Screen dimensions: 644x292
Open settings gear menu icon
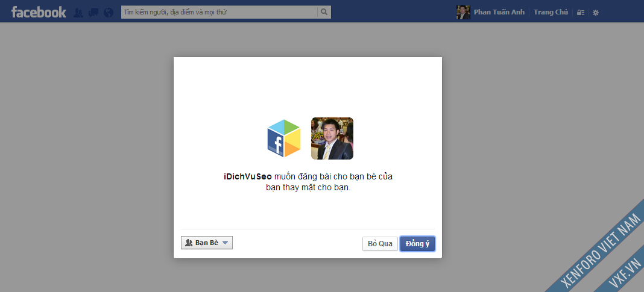596,13
